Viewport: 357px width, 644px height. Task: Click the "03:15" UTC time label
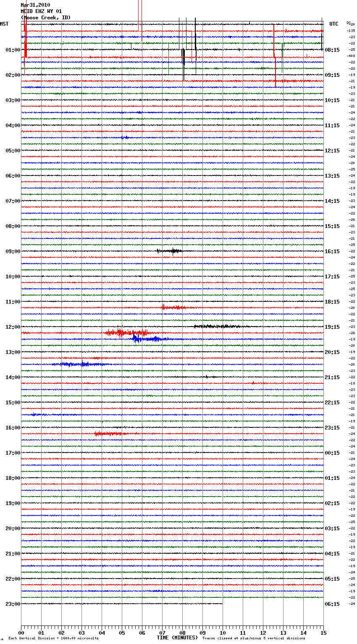point(332,529)
